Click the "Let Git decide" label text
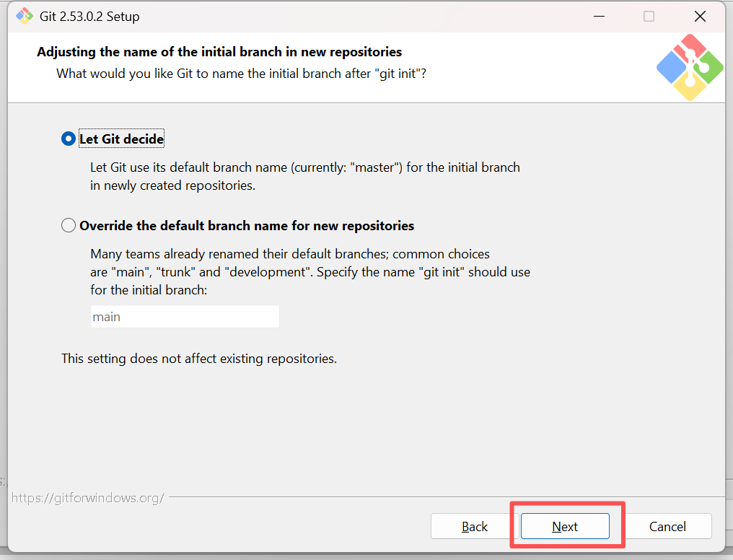This screenshot has width=733, height=560. [x=121, y=139]
